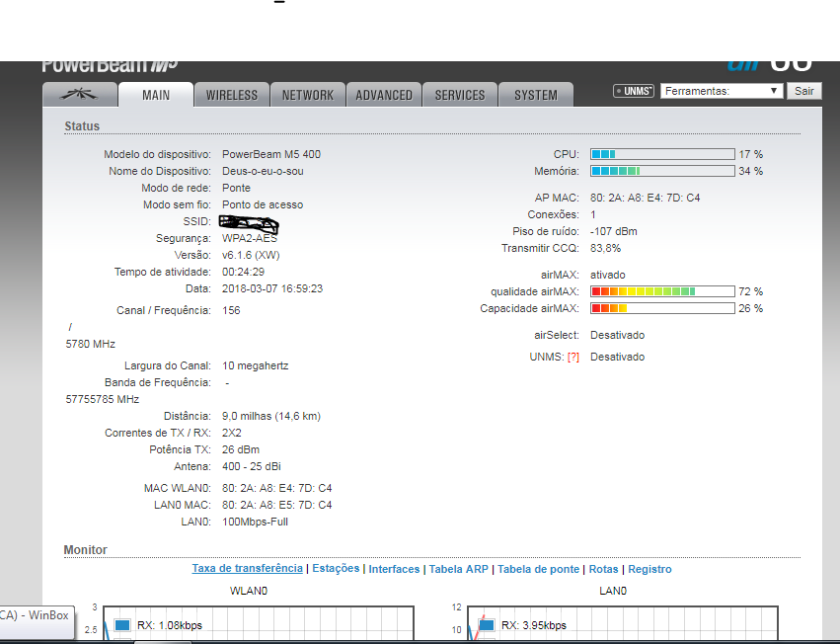Click the LAN0 RX: 3.95kbps label
Screen dimensions: 840x644
coord(534,625)
